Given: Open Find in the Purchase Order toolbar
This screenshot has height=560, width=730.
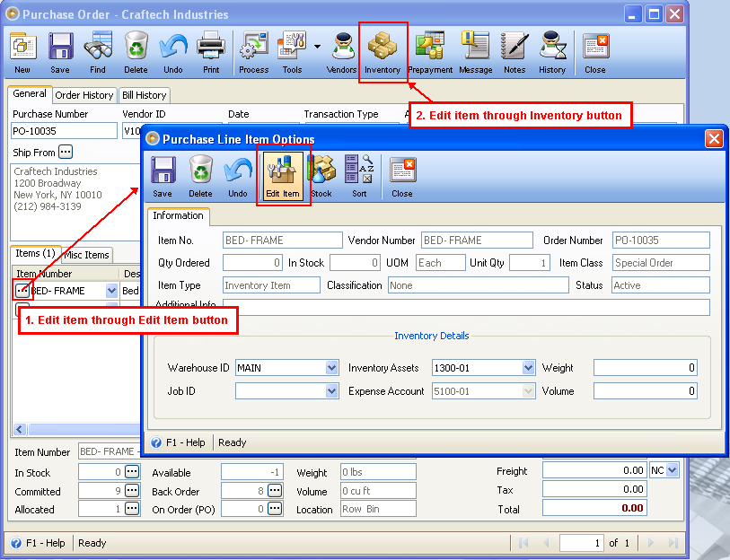Looking at the screenshot, I should [x=98, y=53].
